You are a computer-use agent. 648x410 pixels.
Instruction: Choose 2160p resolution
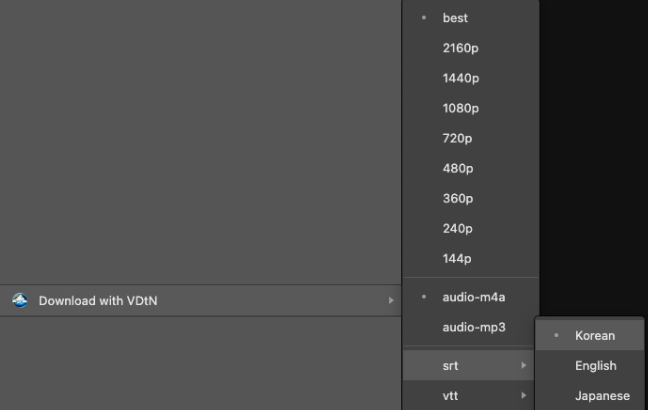point(460,48)
